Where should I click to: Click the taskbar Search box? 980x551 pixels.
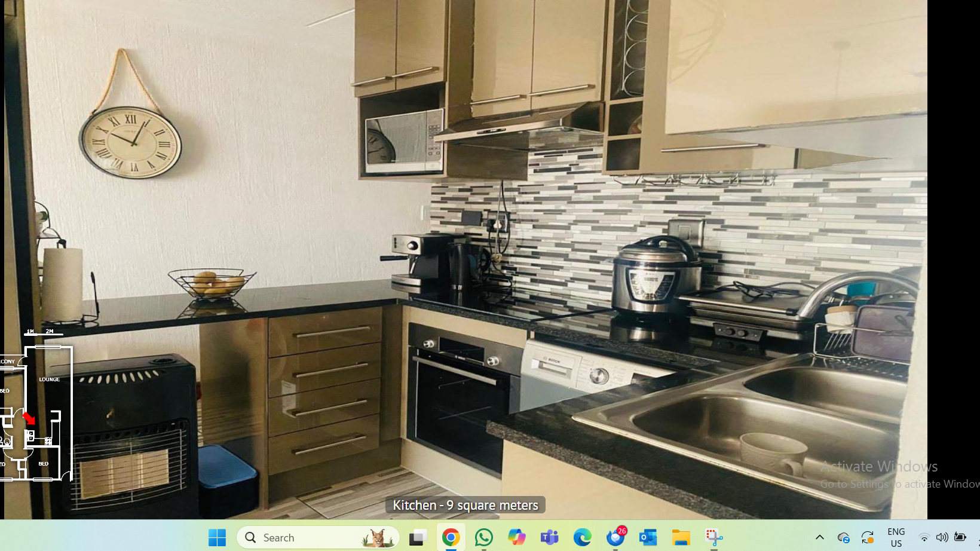pos(318,538)
